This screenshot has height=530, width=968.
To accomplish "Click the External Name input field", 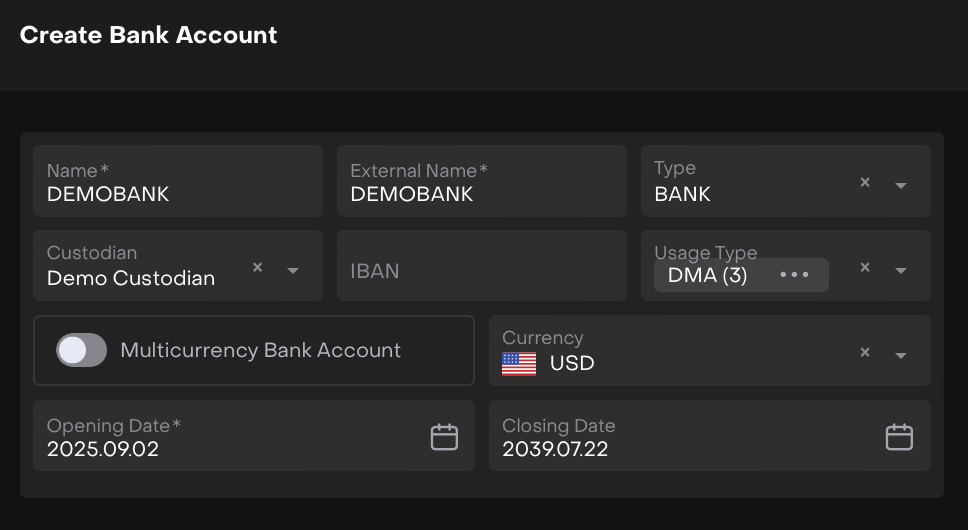I will [482, 194].
